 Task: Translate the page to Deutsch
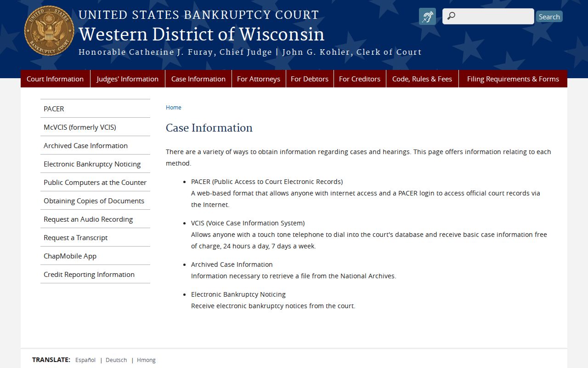(x=116, y=360)
